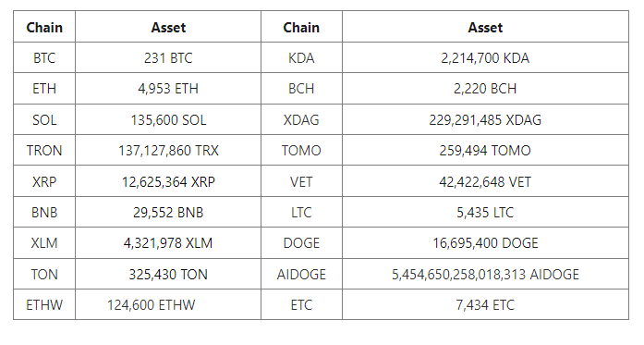Click the 42,422,648 VET value
Screen dimensions: 644x345
pos(485,181)
